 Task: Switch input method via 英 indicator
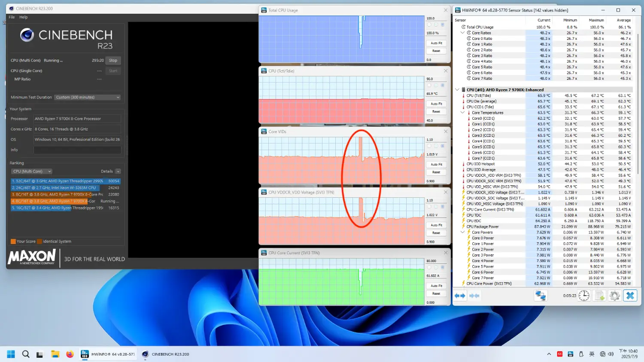coord(592,354)
